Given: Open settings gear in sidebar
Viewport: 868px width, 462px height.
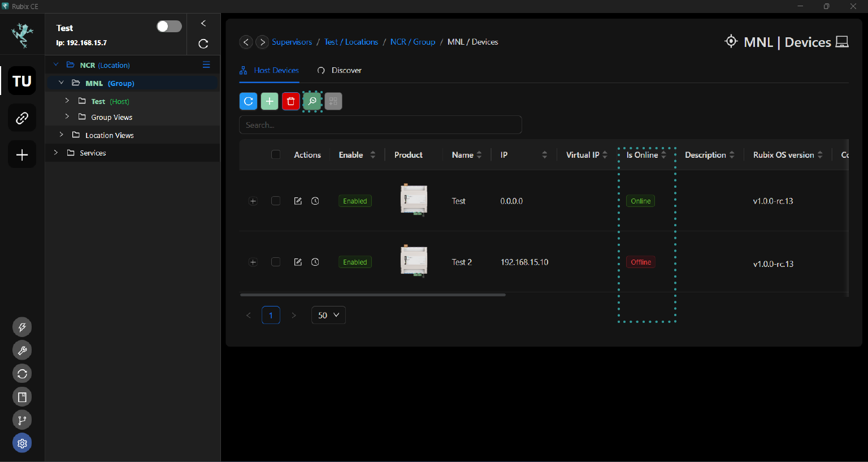Looking at the screenshot, I should 22,443.
